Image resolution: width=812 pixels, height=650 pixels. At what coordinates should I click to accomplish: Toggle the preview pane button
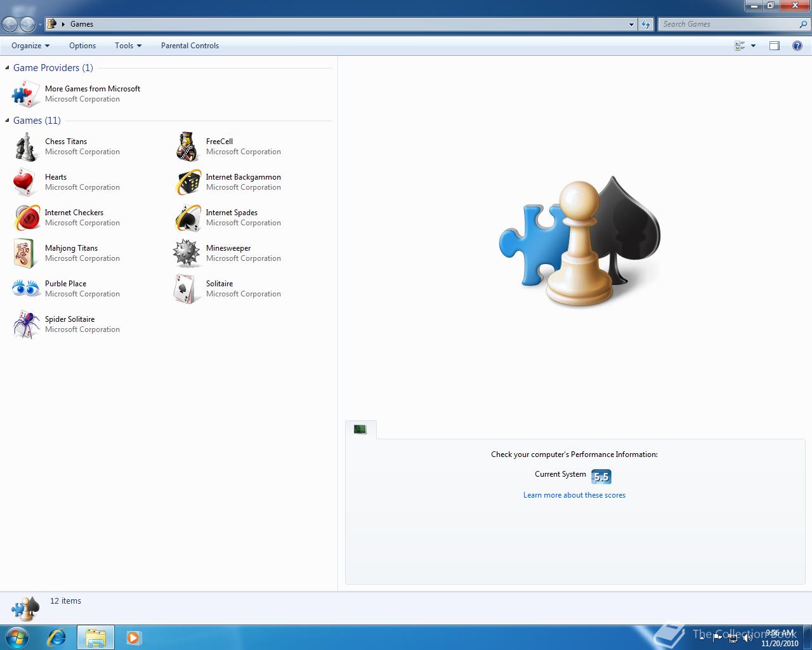(775, 46)
